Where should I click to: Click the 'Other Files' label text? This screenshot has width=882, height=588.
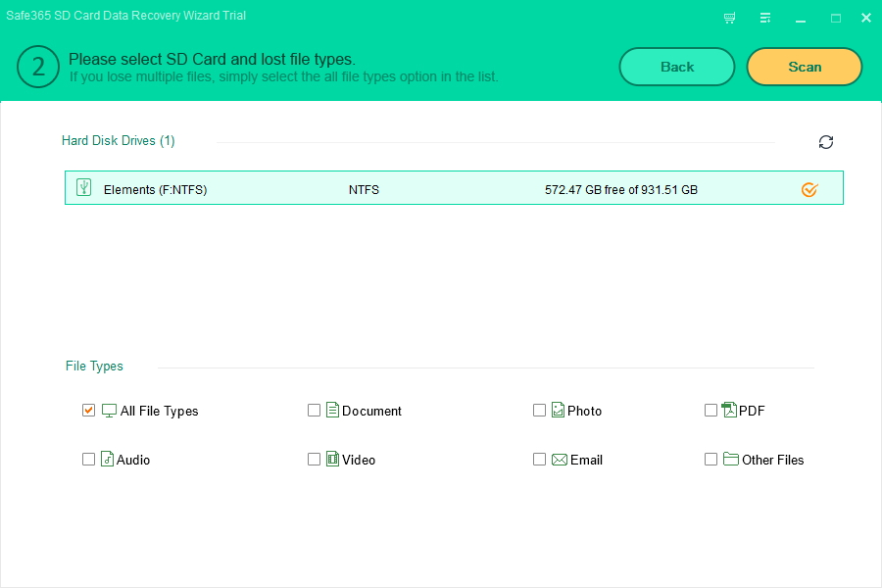coord(773,460)
